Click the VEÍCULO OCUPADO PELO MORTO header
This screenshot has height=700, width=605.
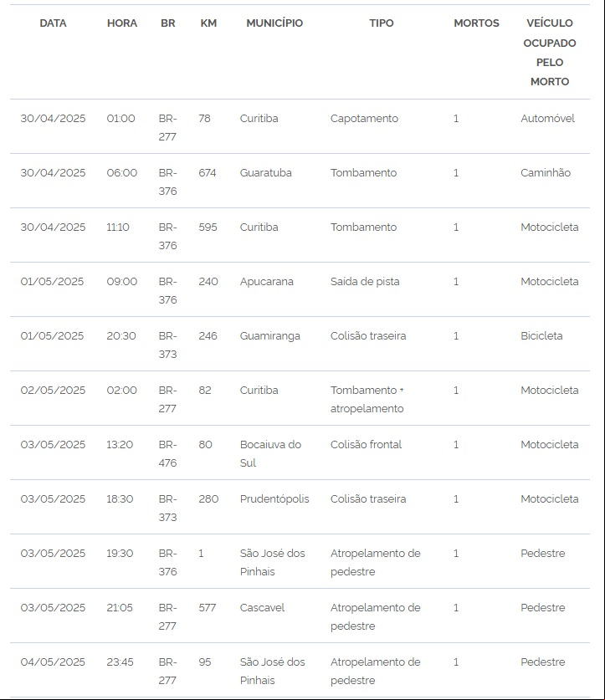tap(550, 52)
